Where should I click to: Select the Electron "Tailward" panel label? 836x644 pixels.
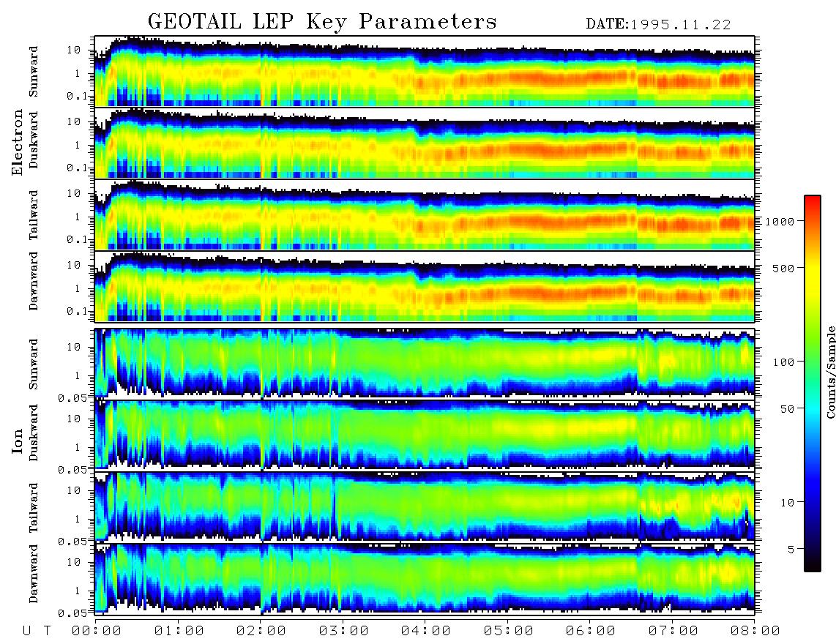click(34, 215)
